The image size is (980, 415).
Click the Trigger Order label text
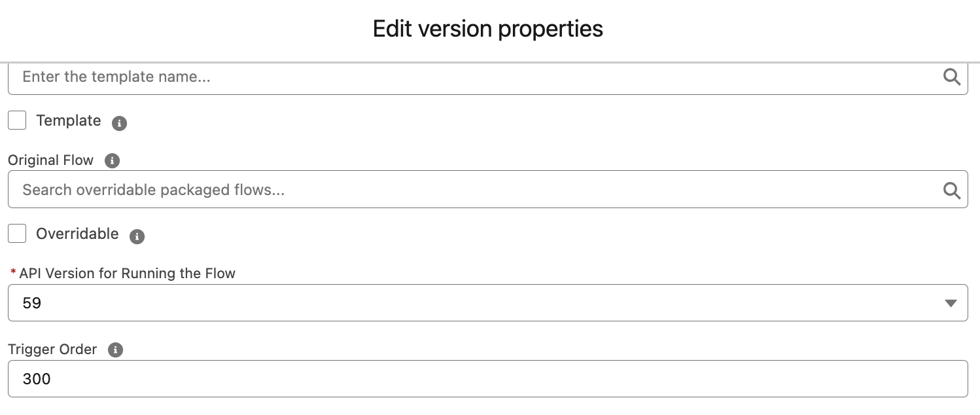click(52, 350)
